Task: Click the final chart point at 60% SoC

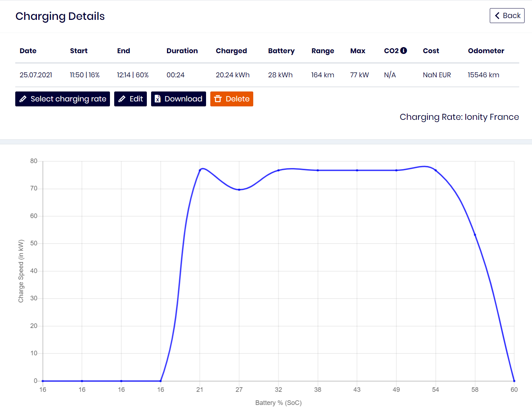Action: coord(514,381)
